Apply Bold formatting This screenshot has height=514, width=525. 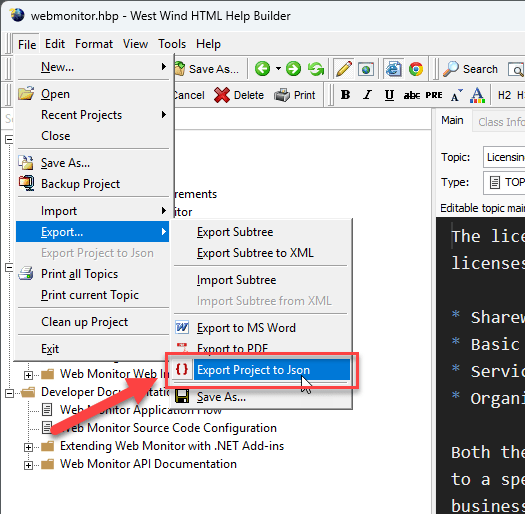point(345,95)
